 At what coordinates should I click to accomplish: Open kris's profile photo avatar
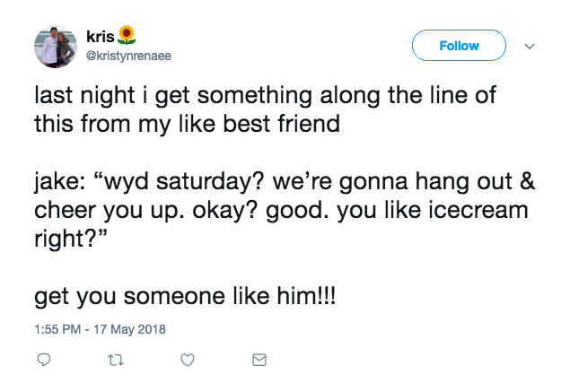(x=56, y=46)
